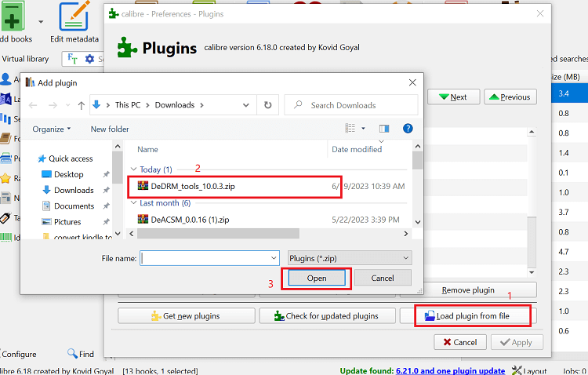This screenshot has width=588, height=375.
Task: Click Get new plugins button
Action: tap(187, 316)
